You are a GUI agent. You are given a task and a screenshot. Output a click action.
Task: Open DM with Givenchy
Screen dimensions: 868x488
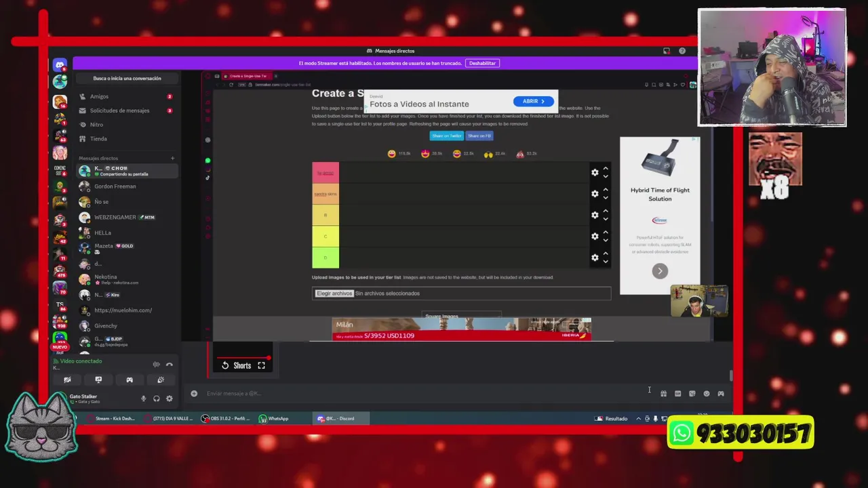click(x=126, y=326)
